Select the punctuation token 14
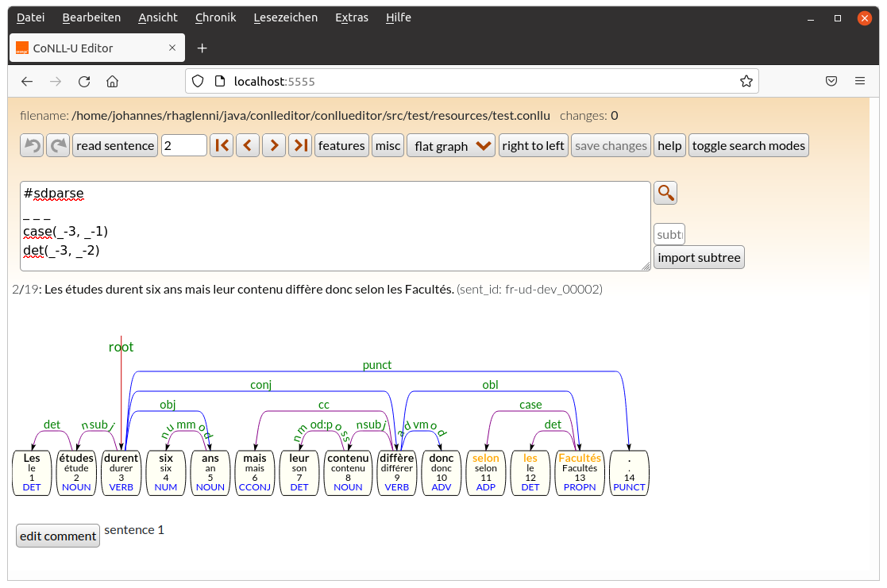The height and width of the screenshot is (588, 887). (629, 473)
